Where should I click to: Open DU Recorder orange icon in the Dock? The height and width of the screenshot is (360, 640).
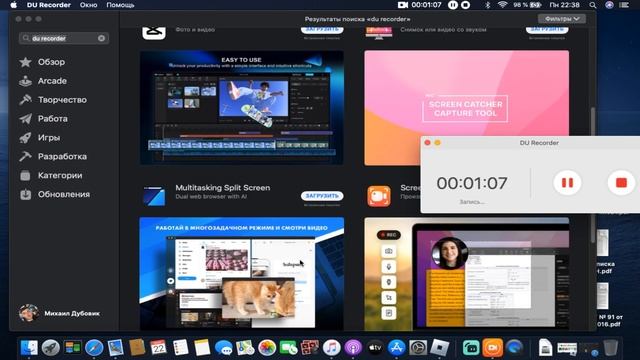coord(493,348)
